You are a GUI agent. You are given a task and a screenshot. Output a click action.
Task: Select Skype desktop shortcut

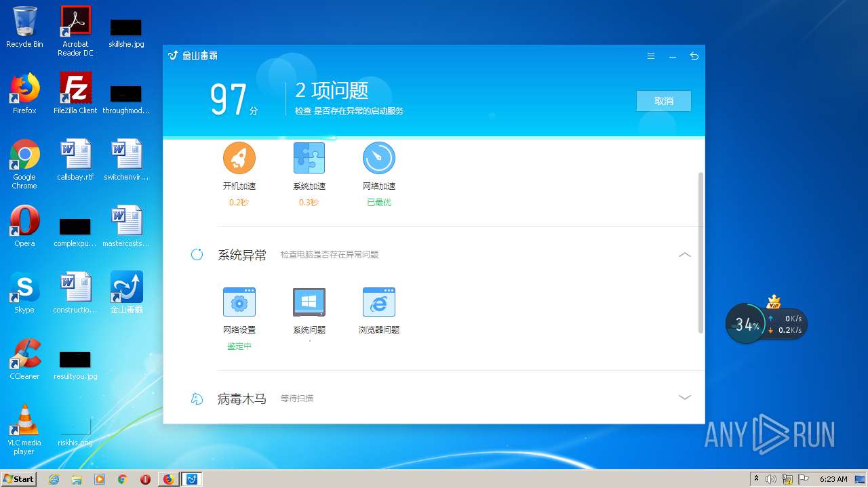tap(24, 293)
